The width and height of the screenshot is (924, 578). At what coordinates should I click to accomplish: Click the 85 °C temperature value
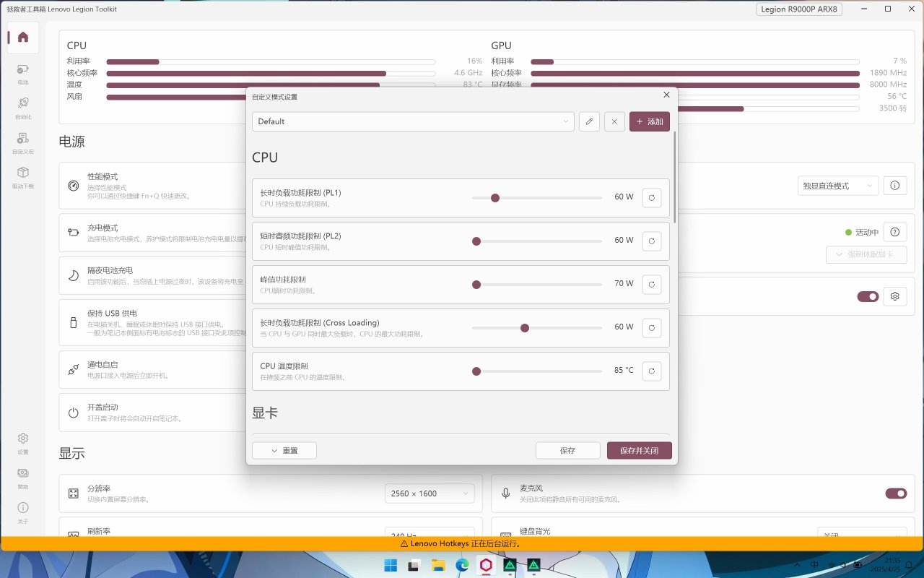click(624, 371)
